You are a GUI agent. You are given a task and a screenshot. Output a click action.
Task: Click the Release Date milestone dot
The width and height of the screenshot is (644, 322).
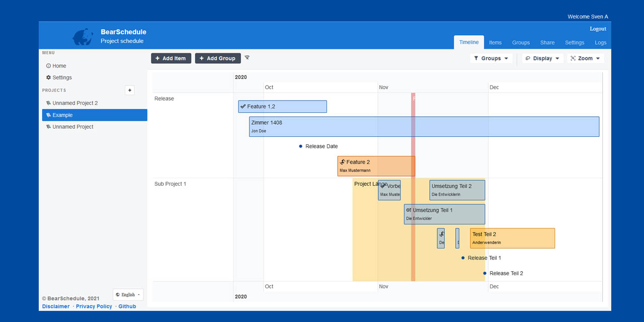pyautogui.click(x=301, y=146)
